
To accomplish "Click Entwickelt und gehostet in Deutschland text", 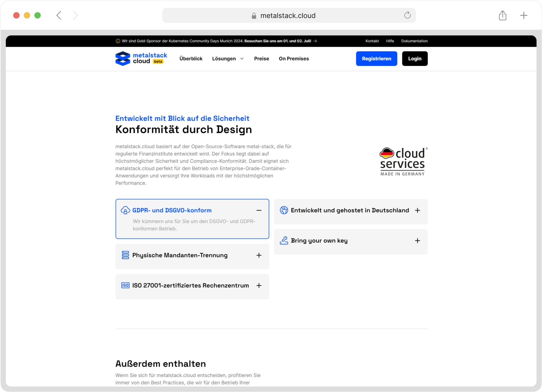I will (350, 210).
